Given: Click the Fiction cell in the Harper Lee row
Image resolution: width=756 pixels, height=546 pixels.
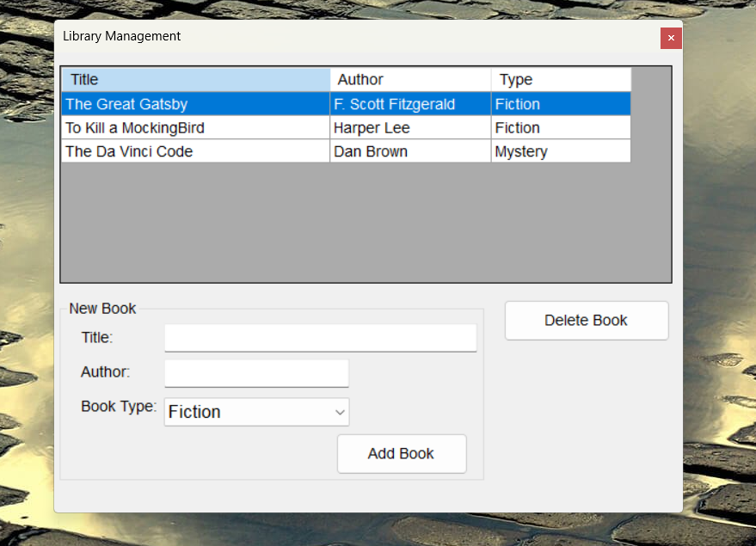Looking at the screenshot, I should [x=561, y=128].
